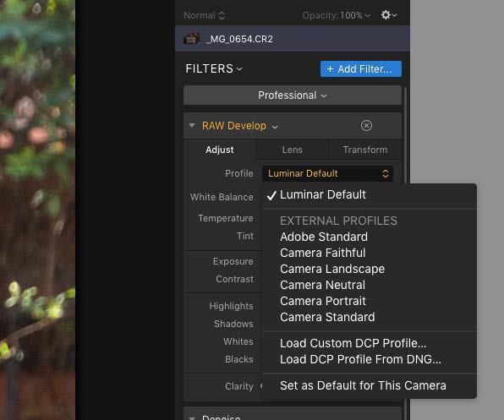This screenshot has width=504, height=420.
Task: Open the Normal blend mode dropdown
Action: coord(204,15)
